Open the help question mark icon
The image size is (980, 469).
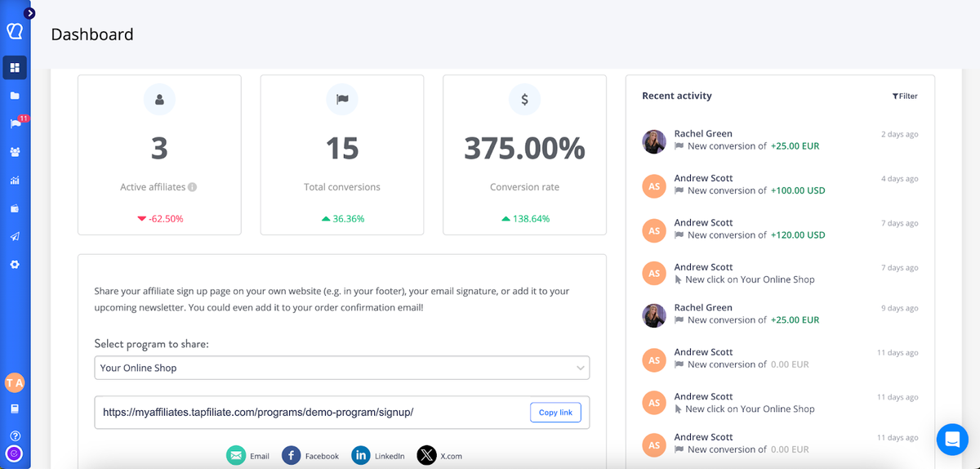point(15,435)
